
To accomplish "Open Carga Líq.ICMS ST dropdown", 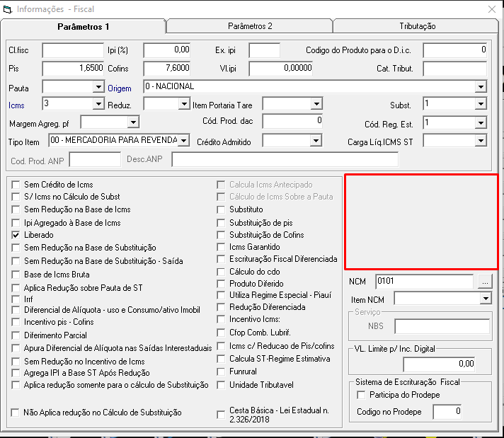I will (481, 140).
